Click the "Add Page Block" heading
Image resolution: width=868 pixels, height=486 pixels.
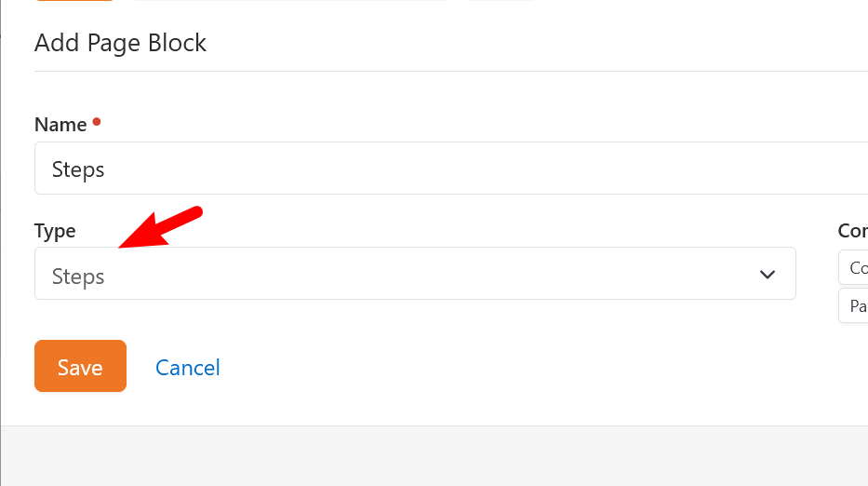pyautogui.click(x=120, y=43)
